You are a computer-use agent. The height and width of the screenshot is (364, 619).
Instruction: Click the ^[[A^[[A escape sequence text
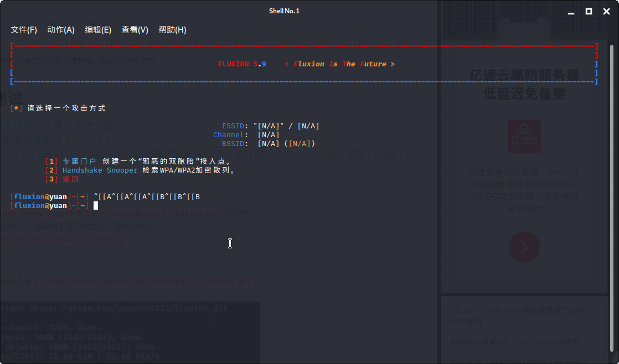click(x=147, y=197)
